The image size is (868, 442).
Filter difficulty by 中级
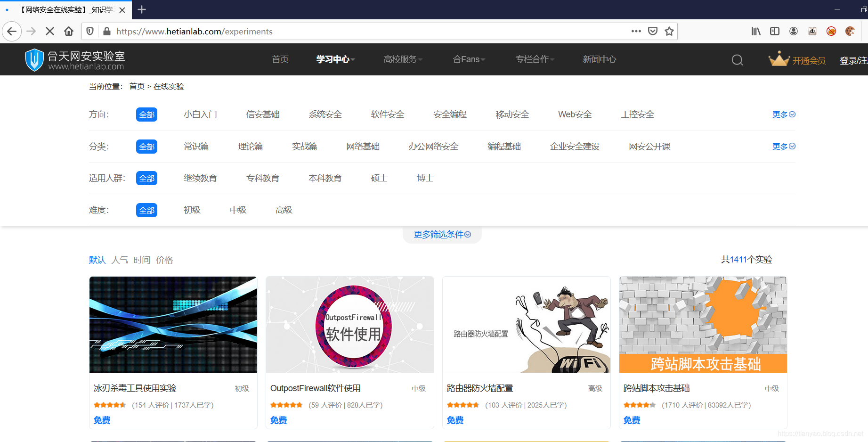pos(238,210)
